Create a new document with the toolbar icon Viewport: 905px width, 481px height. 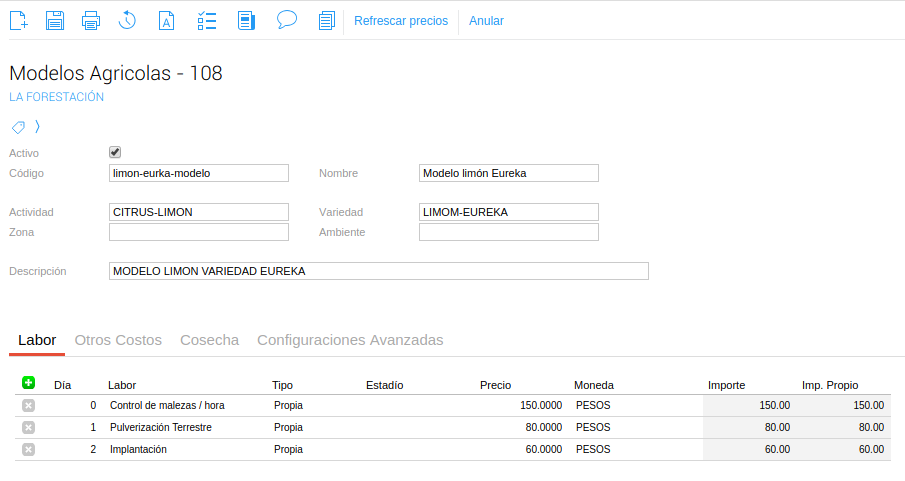pos(18,20)
